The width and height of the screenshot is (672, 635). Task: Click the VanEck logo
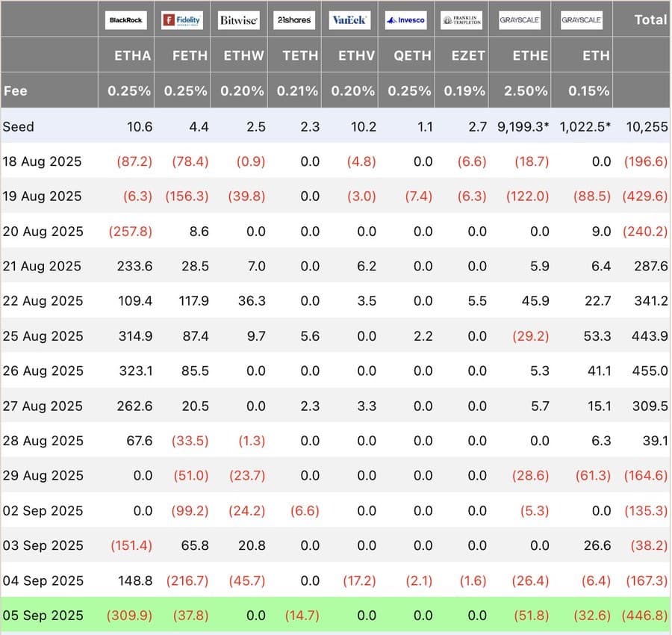point(349,19)
